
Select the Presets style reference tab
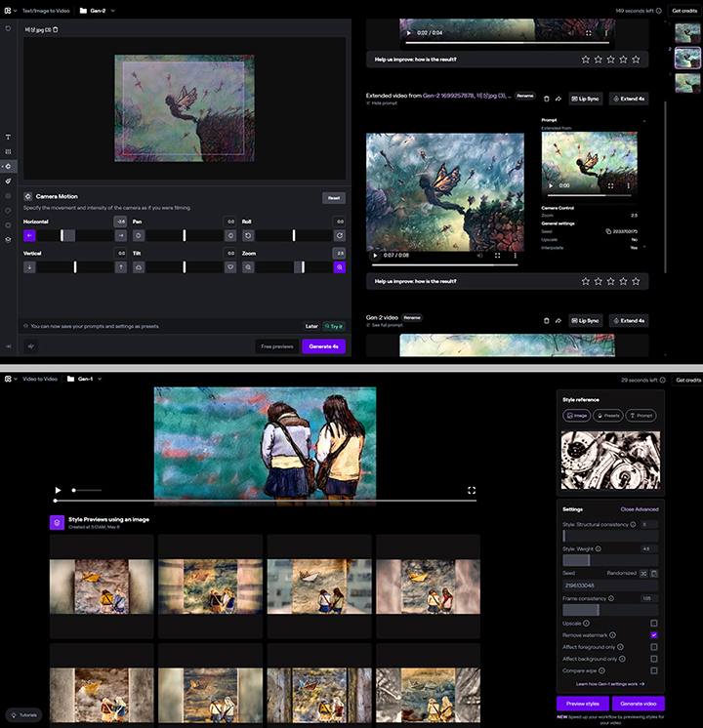point(608,416)
